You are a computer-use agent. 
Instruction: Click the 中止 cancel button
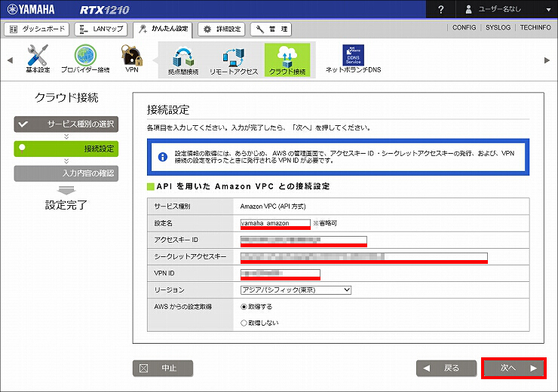point(163,368)
